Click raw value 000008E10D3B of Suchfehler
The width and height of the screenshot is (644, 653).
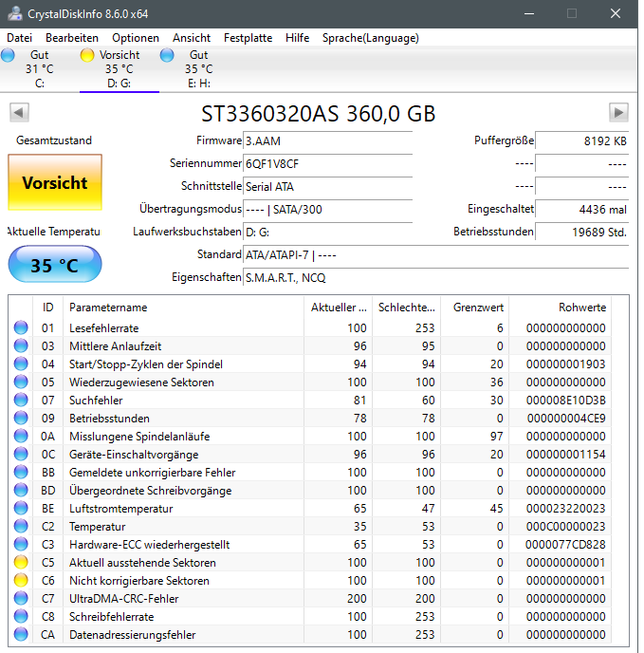565,401
